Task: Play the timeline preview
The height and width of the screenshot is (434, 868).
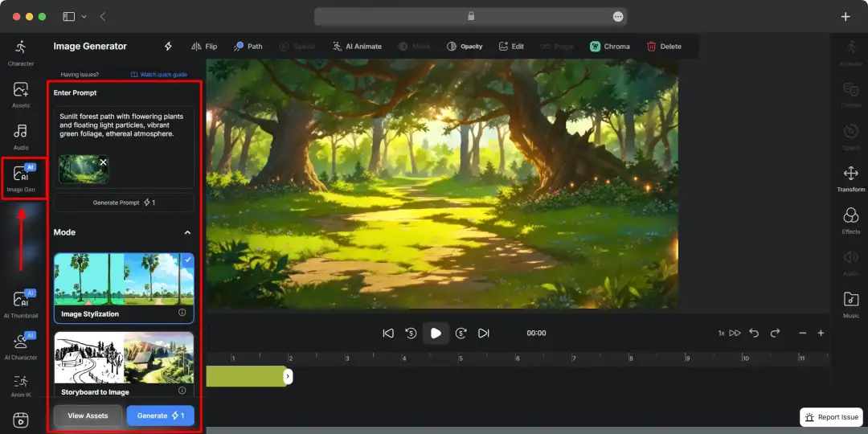Action: tap(436, 333)
